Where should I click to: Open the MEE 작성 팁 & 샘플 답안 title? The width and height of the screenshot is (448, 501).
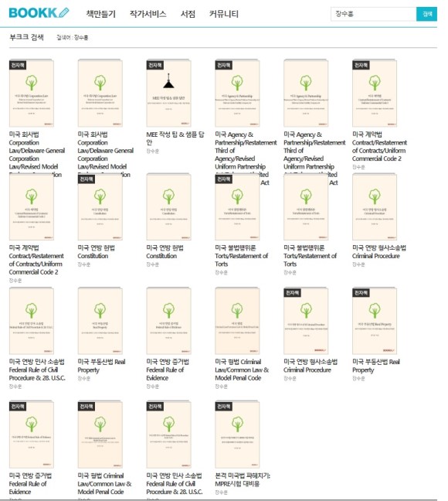(x=175, y=138)
